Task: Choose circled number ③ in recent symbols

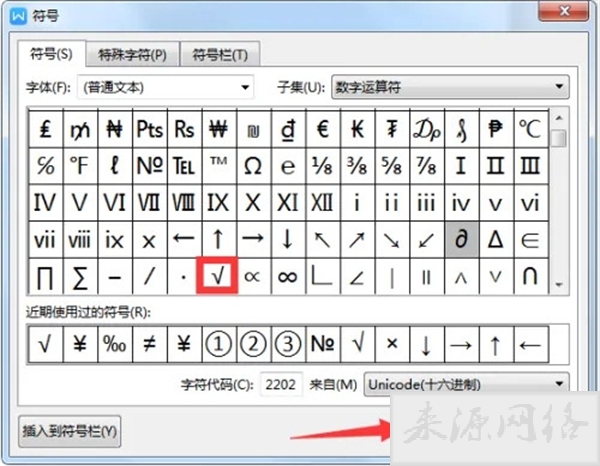Action: [x=287, y=344]
